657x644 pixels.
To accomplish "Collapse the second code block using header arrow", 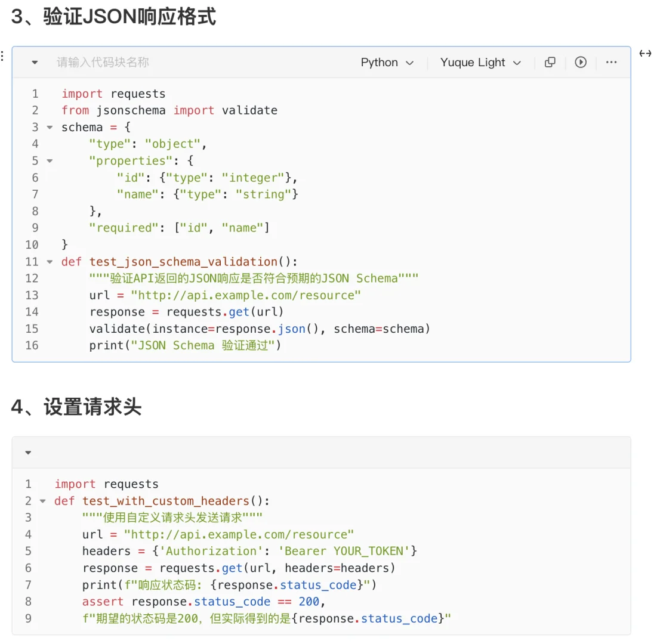I will point(28,453).
